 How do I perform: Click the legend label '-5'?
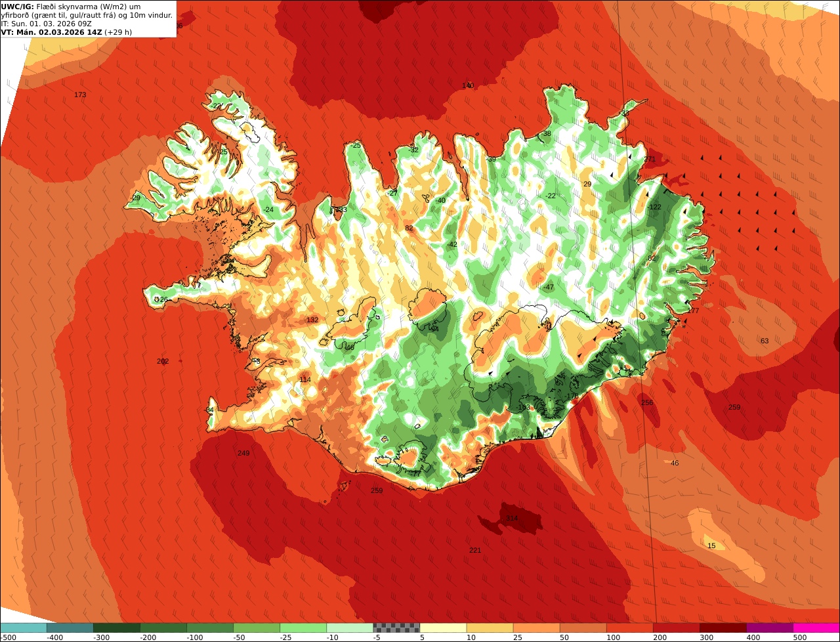point(377,637)
